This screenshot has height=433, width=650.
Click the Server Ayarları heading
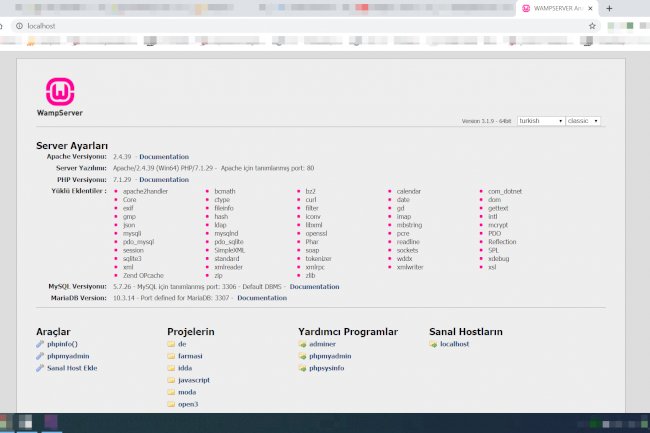(x=72, y=145)
